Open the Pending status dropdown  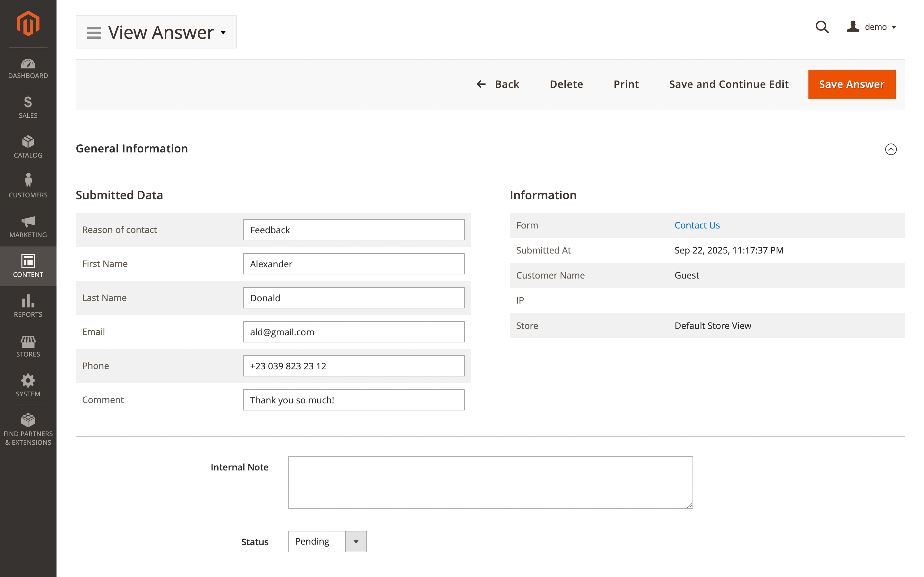point(327,541)
